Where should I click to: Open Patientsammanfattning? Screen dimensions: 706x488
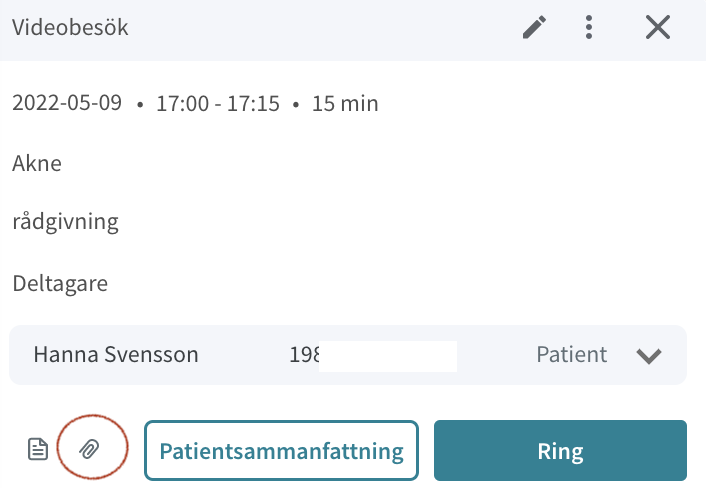point(281,451)
